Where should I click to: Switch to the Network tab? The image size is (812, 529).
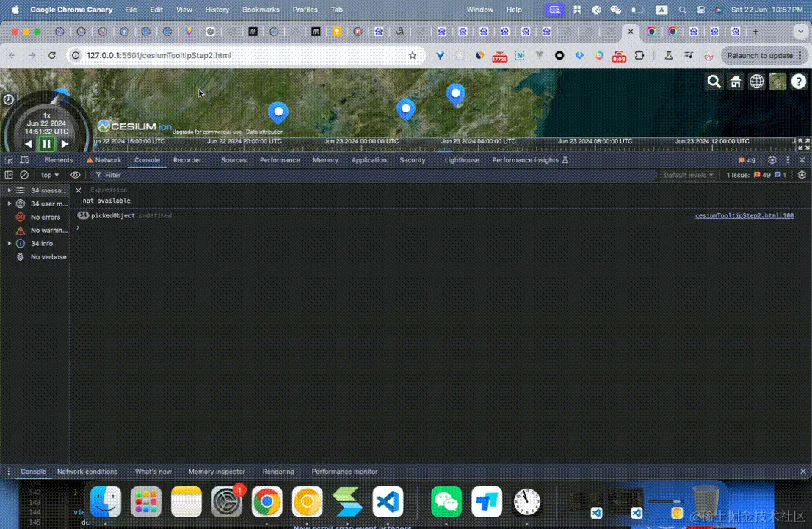pos(104,160)
